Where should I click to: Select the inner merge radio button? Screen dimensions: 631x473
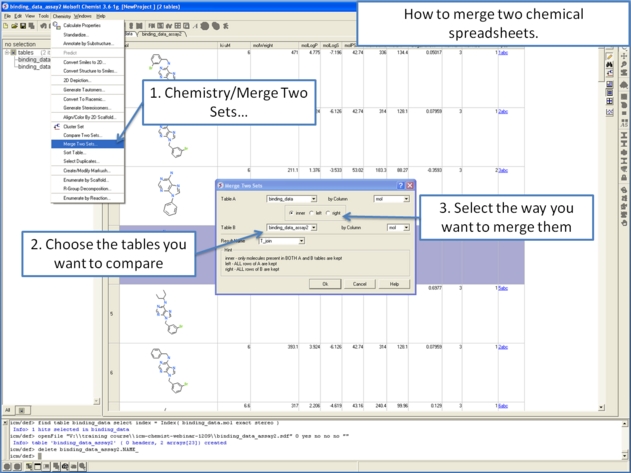click(291, 213)
